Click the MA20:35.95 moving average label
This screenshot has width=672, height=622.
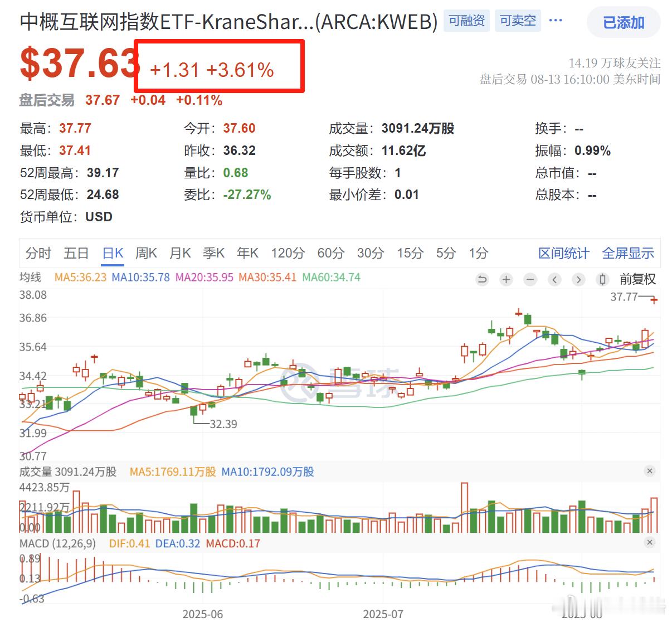point(204,277)
